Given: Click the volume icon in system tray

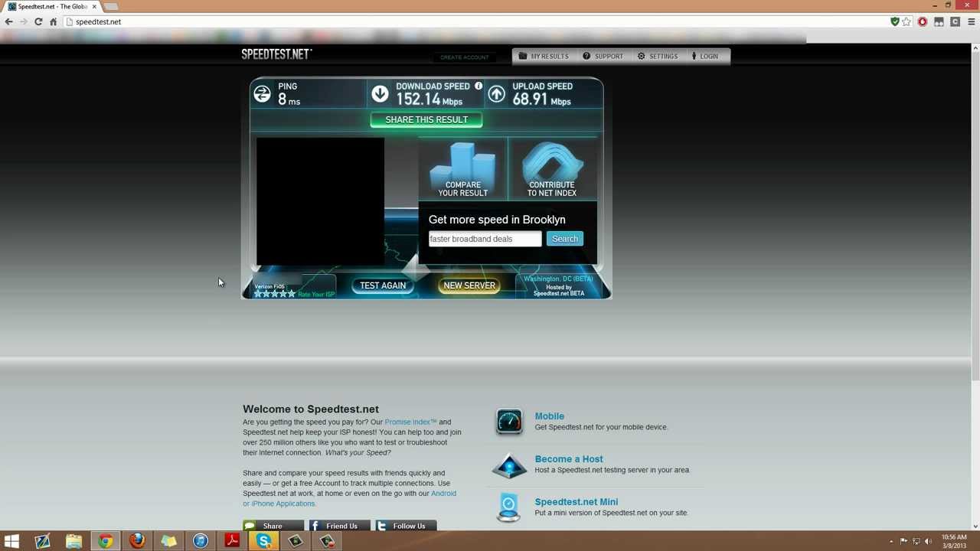Looking at the screenshot, I should 928,542.
